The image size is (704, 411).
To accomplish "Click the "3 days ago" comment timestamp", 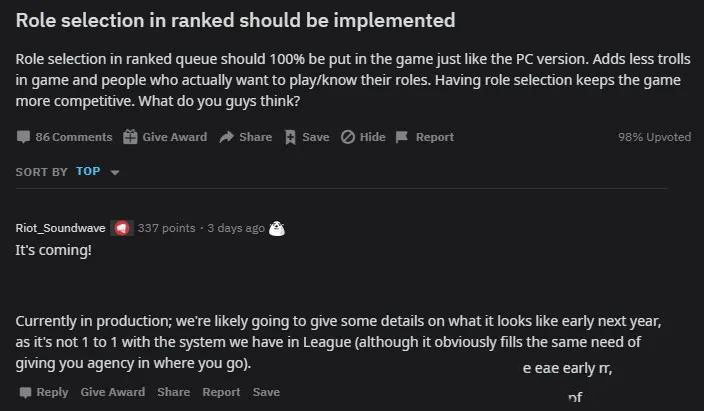I will [x=235, y=228].
